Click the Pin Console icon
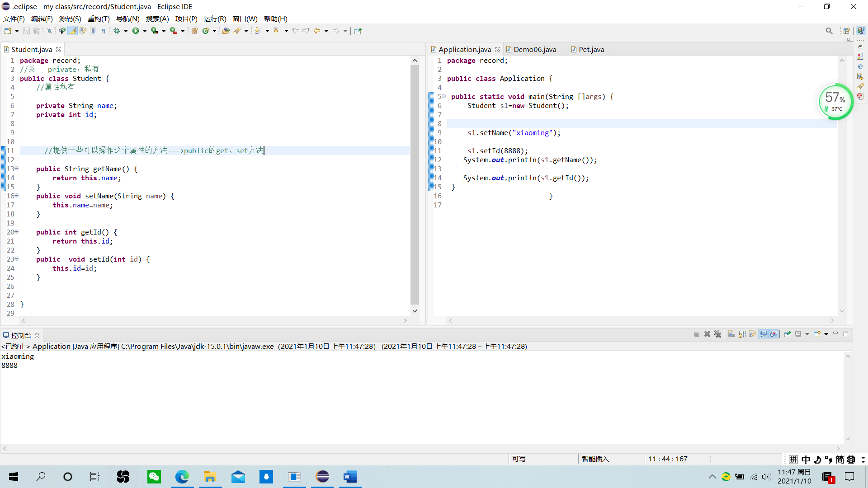This screenshot has width=868, height=488. pos(787,334)
